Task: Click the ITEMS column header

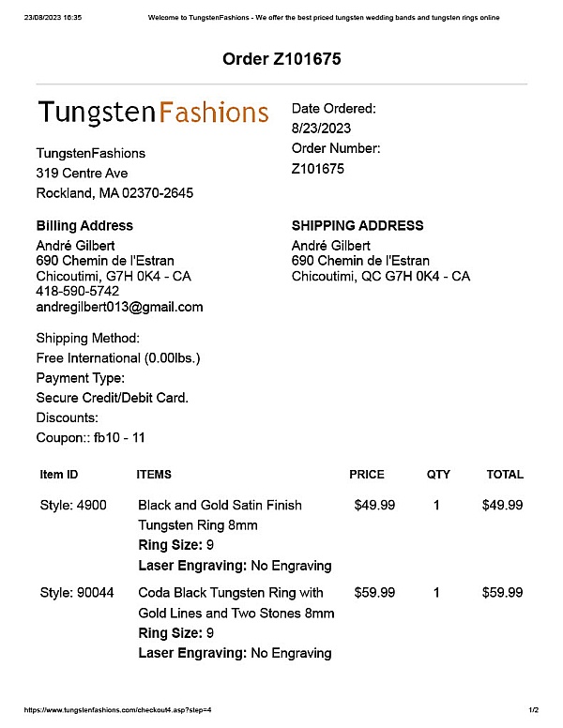Action: [x=154, y=475]
